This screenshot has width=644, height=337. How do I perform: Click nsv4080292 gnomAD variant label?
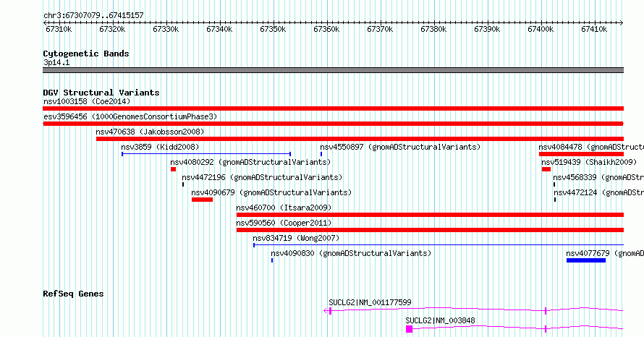tap(250, 162)
